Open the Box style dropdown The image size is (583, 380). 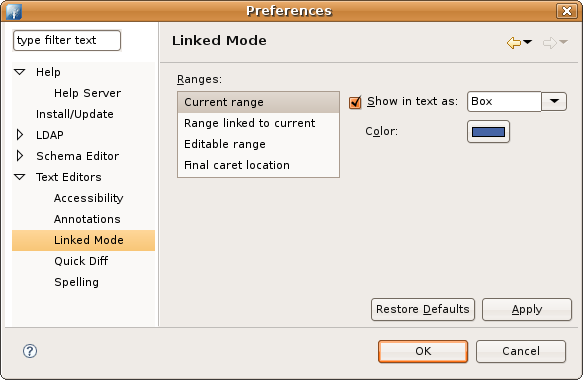click(554, 102)
